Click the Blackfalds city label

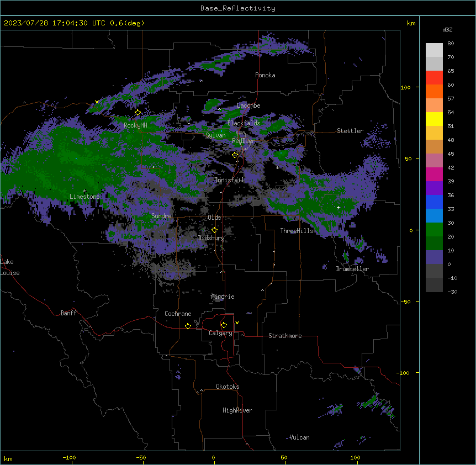click(244, 123)
